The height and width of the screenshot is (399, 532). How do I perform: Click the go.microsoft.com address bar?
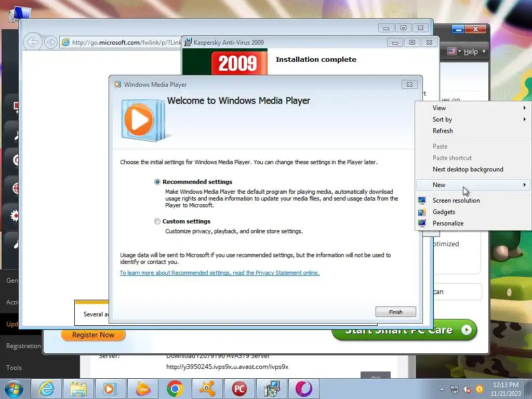(x=121, y=43)
